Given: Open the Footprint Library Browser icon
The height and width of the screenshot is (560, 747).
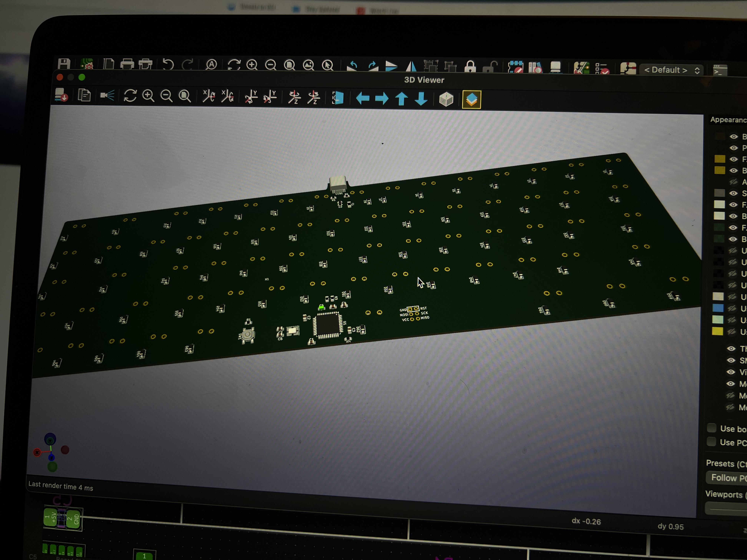Looking at the screenshot, I should pyautogui.click(x=535, y=68).
